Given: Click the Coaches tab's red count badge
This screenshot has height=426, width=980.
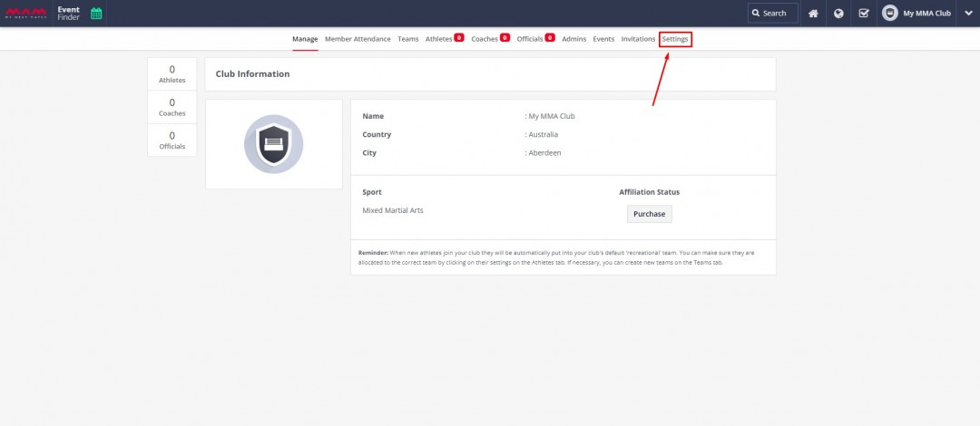Looking at the screenshot, I should click(x=505, y=37).
